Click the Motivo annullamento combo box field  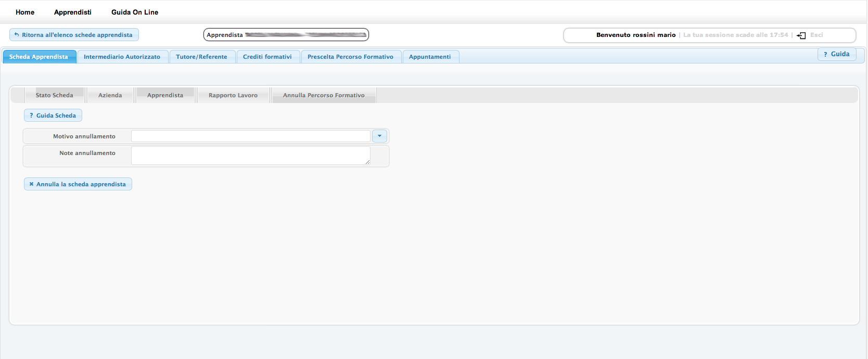[250, 136]
